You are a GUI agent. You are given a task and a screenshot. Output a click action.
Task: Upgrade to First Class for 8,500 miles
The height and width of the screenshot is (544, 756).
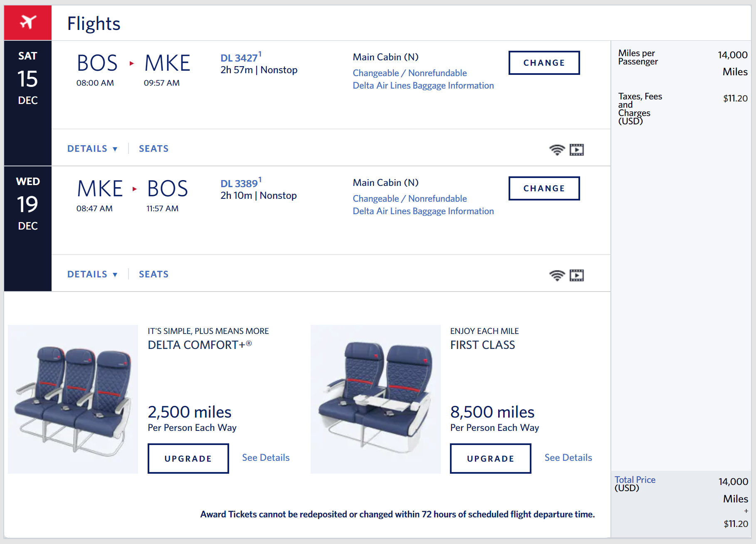point(490,458)
